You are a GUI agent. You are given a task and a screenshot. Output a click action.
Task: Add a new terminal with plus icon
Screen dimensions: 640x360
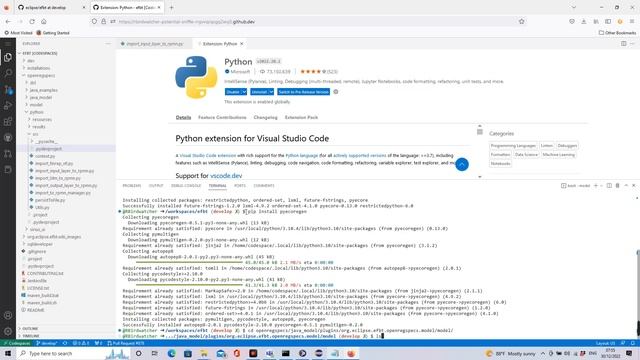point(596,186)
